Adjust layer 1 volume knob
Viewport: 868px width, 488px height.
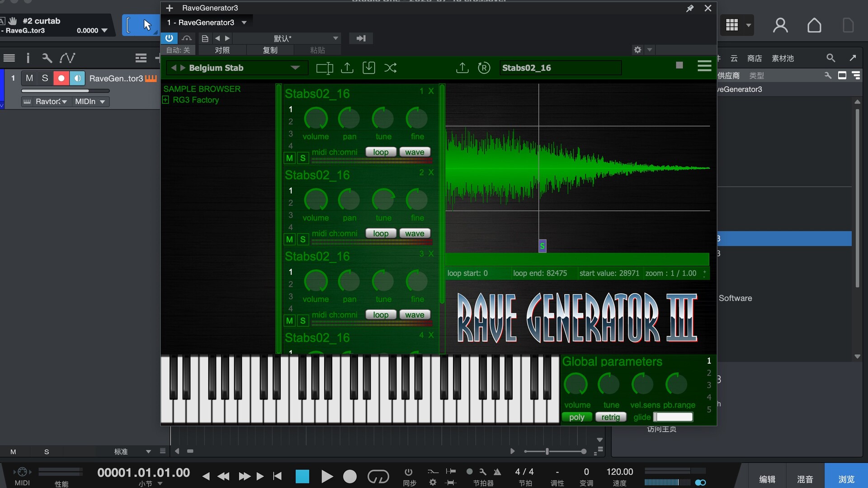tap(316, 119)
